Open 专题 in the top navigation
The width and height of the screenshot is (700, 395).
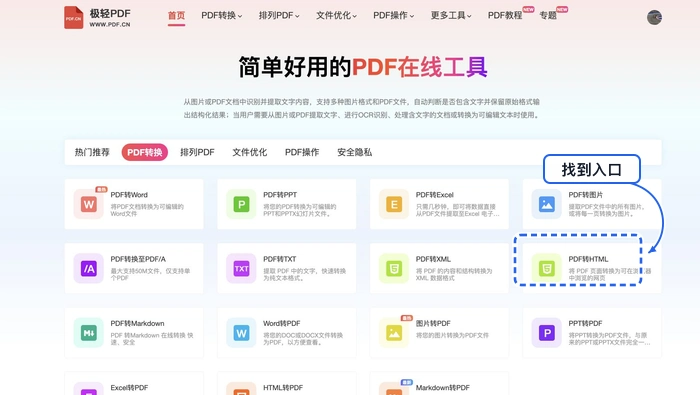[x=548, y=15]
